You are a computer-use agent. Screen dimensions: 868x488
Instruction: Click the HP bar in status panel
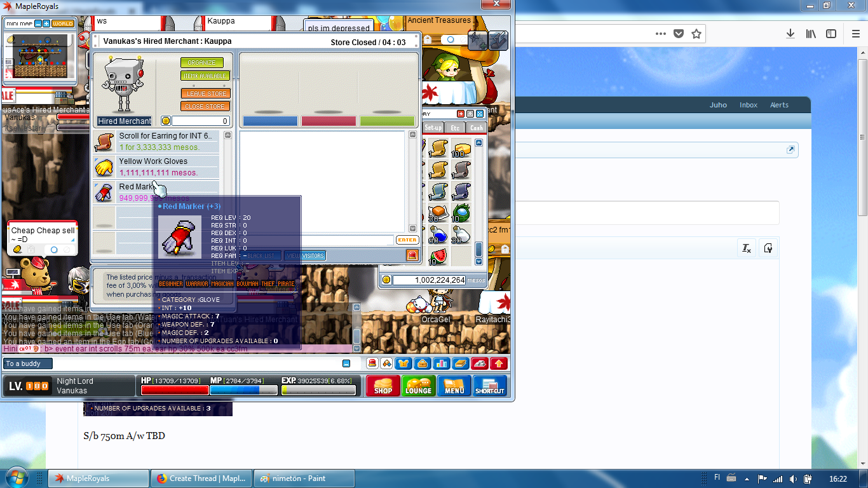coord(175,390)
